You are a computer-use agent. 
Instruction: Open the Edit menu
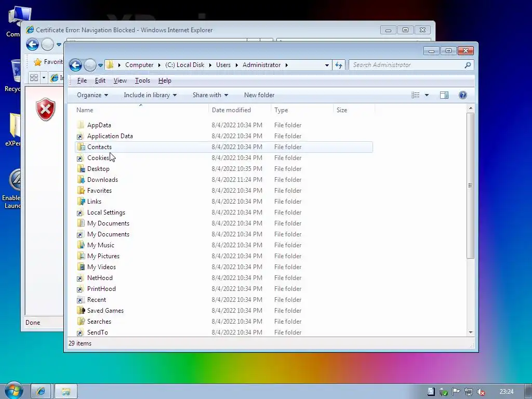click(100, 81)
